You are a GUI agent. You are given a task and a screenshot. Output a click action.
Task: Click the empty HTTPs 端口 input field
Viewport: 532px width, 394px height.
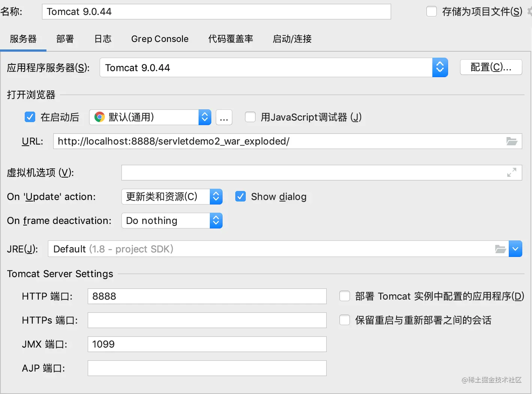207,320
